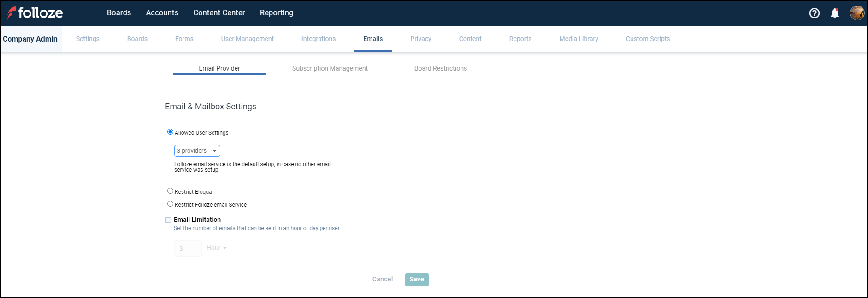The width and height of the screenshot is (868, 298).
Task: Go to User Management admin tab
Action: [x=247, y=39]
